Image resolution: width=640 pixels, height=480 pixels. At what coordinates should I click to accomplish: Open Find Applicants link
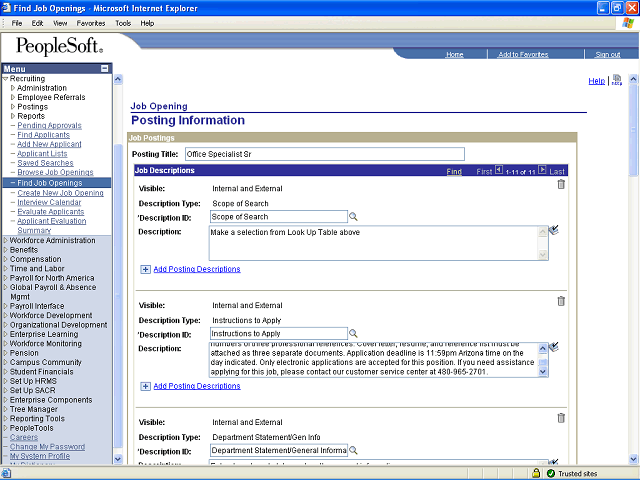pos(43,135)
